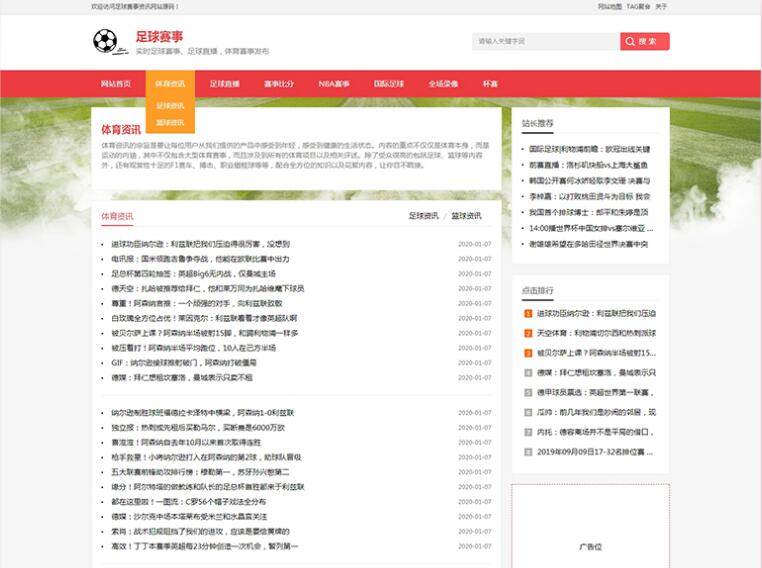Click the soccer ball logo icon
This screenshot has width=762, height=568.
(105, 41)
